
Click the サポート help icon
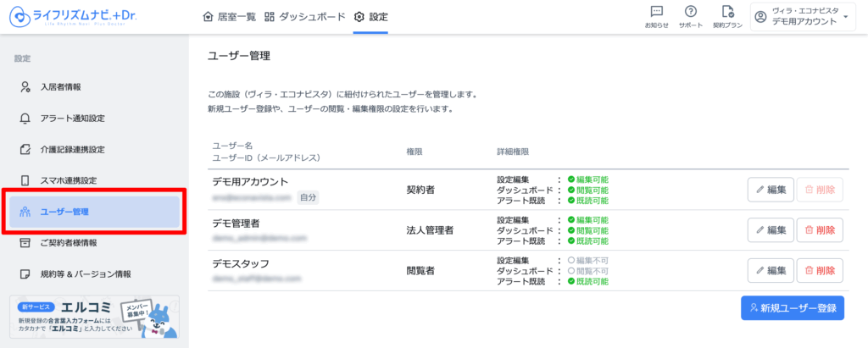(690, 17)
